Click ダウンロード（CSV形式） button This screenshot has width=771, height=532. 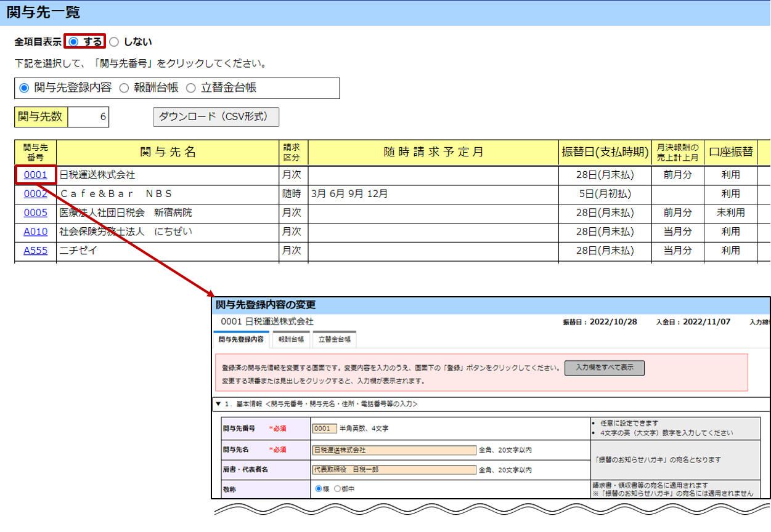[x=216, y=117]
